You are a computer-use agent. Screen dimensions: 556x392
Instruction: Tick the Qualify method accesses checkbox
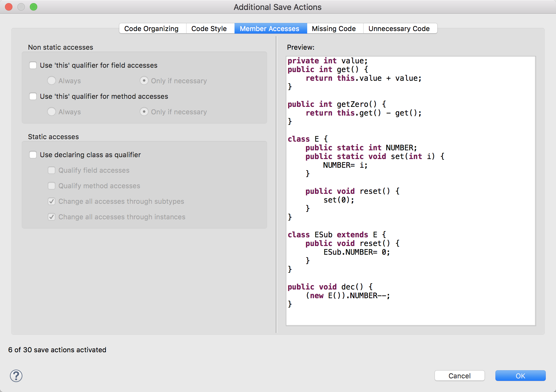point(52,186)
